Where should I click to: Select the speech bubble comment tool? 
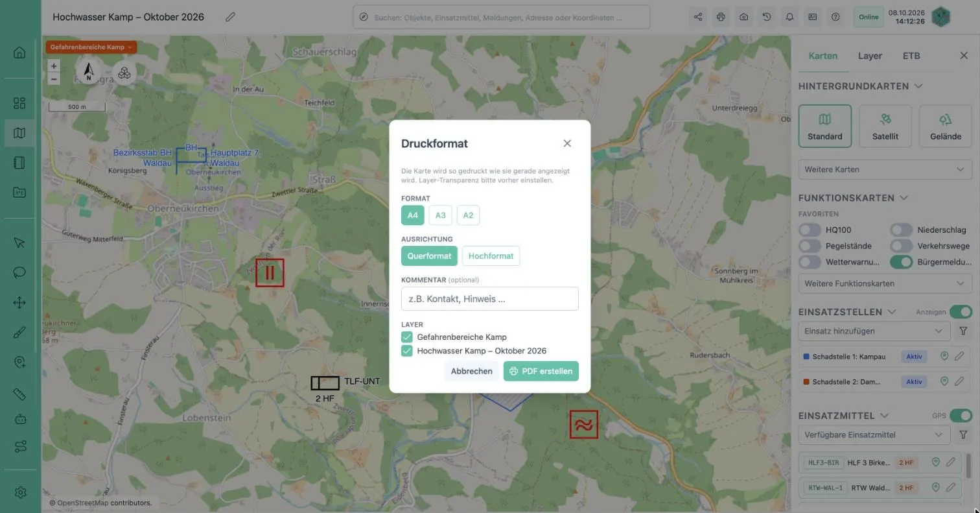tap(19, 272)
